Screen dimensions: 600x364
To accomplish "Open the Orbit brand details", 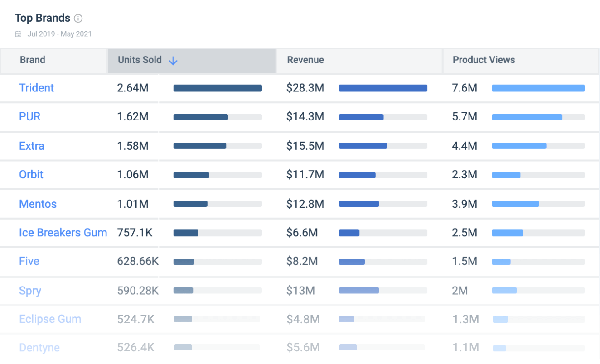I will [31, 175].
